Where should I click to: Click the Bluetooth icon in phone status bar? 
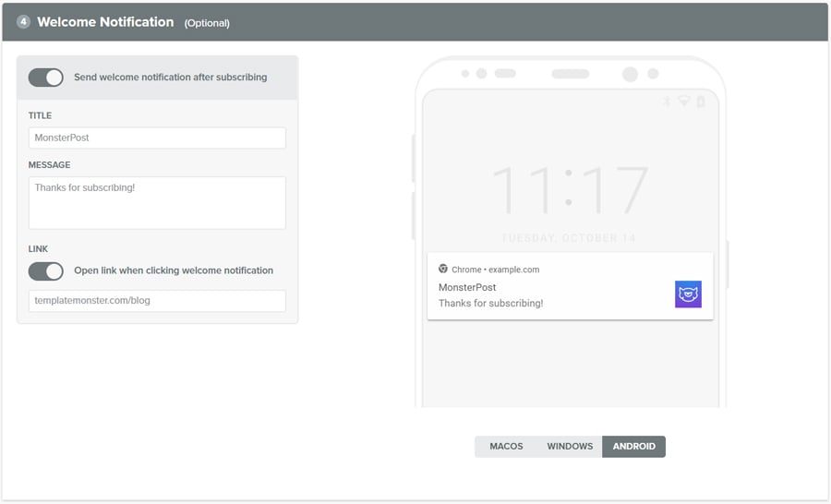pos(667,102)
